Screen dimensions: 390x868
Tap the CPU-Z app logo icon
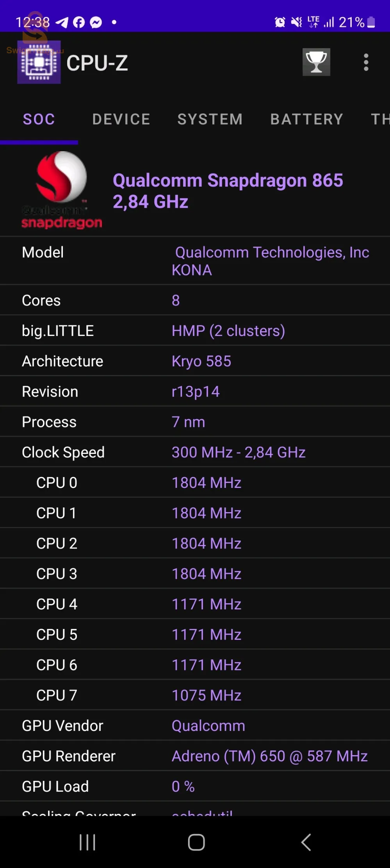[x=39, y=63]
